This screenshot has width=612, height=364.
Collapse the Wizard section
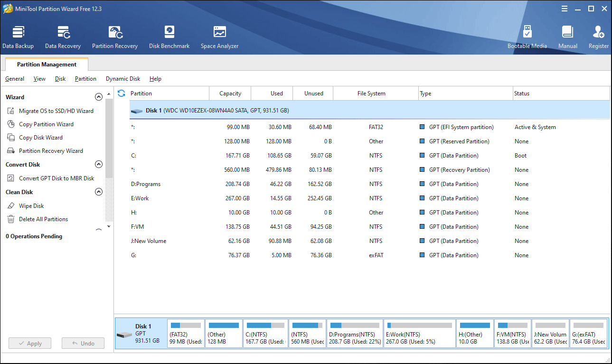point(99,97)
